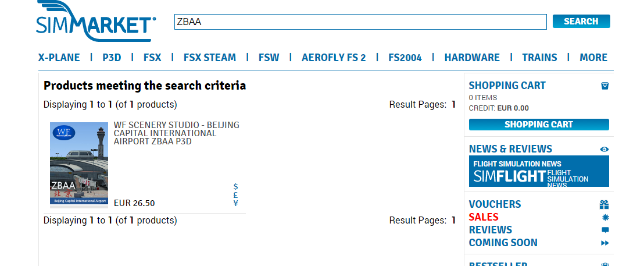Switch currency to pound symbol
Viewport: 644px width, 266px height.
point(235,195)
